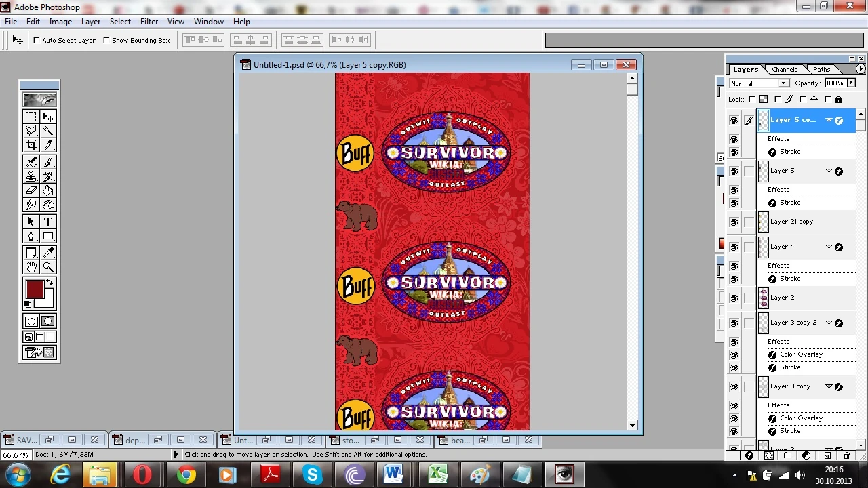
Task: Select the Sponge tool in the toolbox
Action: tap(48, 205)
